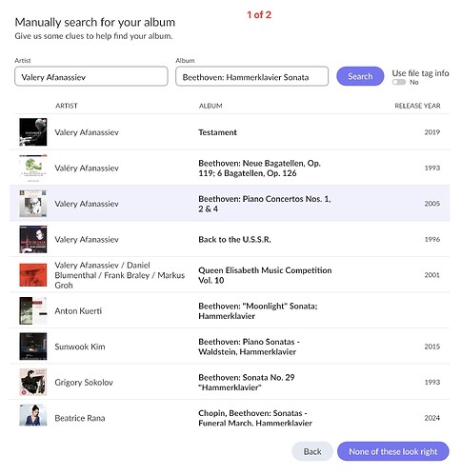Image resolution: width=461 pixels, height=476 pixels.
Task: Toggle the Use file tag info switch
Action: coord(399,82)
